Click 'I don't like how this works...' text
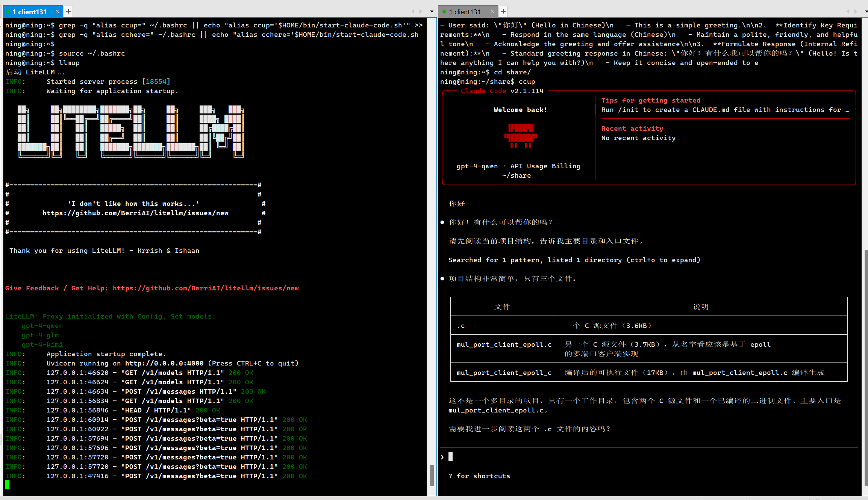The height and width of the screenshot is (500, 868). (133, 204)
